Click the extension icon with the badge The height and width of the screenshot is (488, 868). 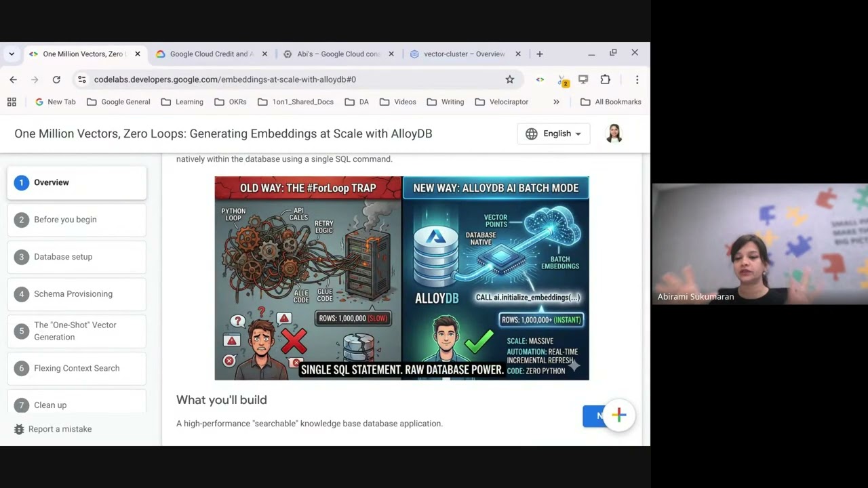[x=562, y=80]
